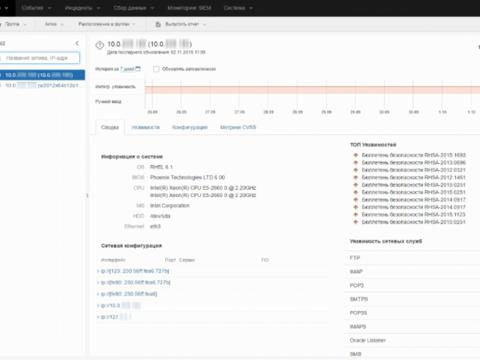Viewport: 480px width, 360px height.
Task: Click the status icon beside the host title
Action: click(x=100, y=45)
